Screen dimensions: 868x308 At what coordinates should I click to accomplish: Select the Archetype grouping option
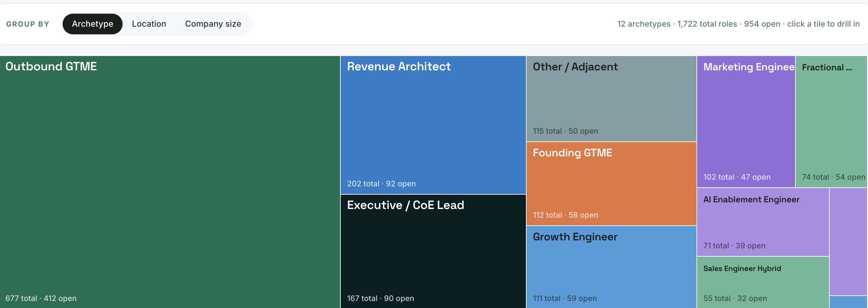pos(92,24)
